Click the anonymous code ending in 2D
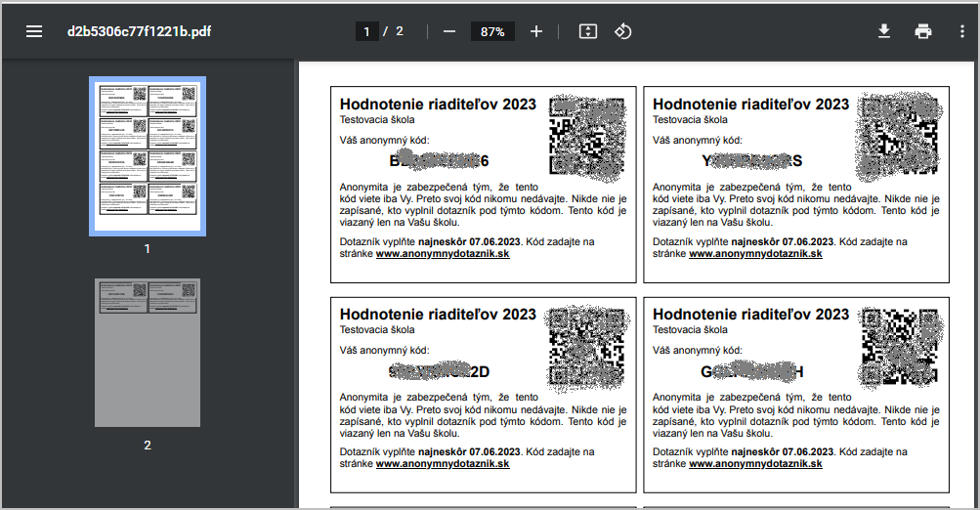This screenshot has width=980, height=510. 439,371
